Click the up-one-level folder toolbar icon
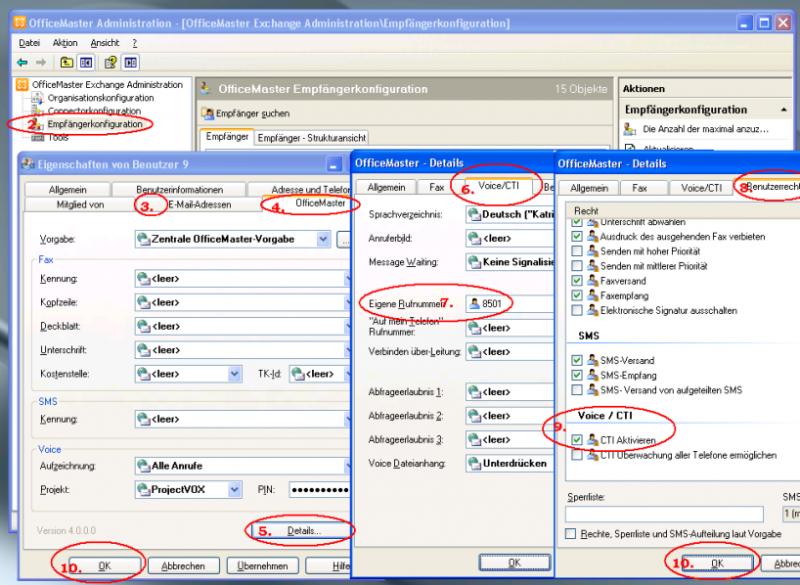Viewport: 800px width, 585px height. [x=65, y=62]
